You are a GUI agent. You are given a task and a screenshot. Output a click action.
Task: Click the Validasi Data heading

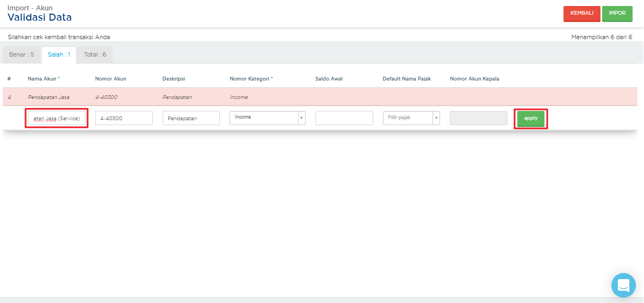tap(39, 17)
